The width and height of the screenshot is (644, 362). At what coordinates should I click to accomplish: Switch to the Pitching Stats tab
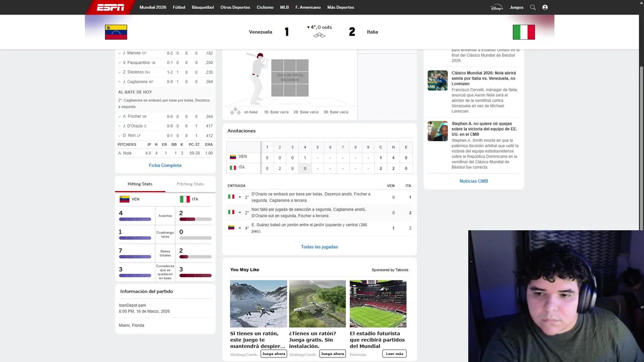click(190, 184)
